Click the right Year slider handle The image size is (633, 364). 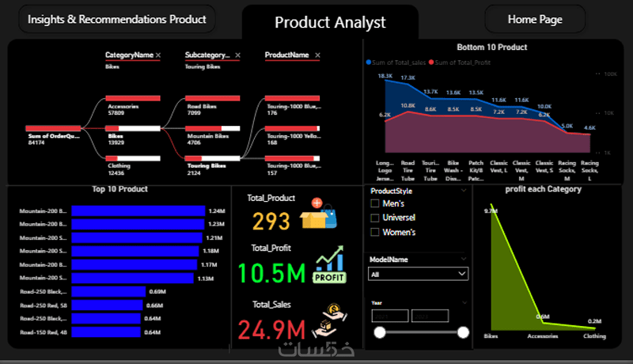[x=463, y=332]
